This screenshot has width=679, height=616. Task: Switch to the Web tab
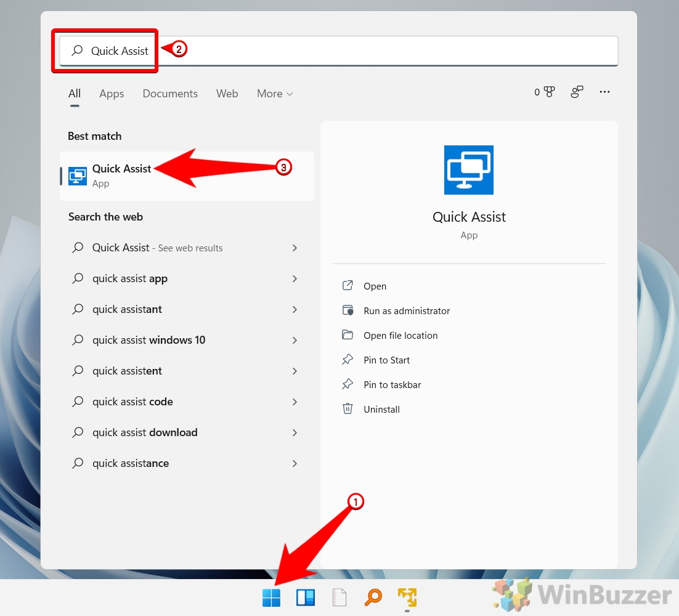227,94
